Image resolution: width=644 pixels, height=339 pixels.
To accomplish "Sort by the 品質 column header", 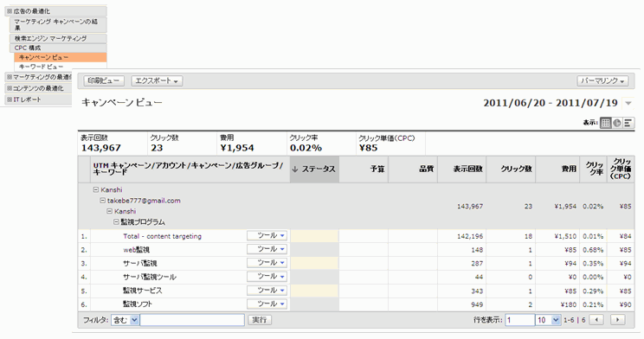I will click(x=413, y=169).
